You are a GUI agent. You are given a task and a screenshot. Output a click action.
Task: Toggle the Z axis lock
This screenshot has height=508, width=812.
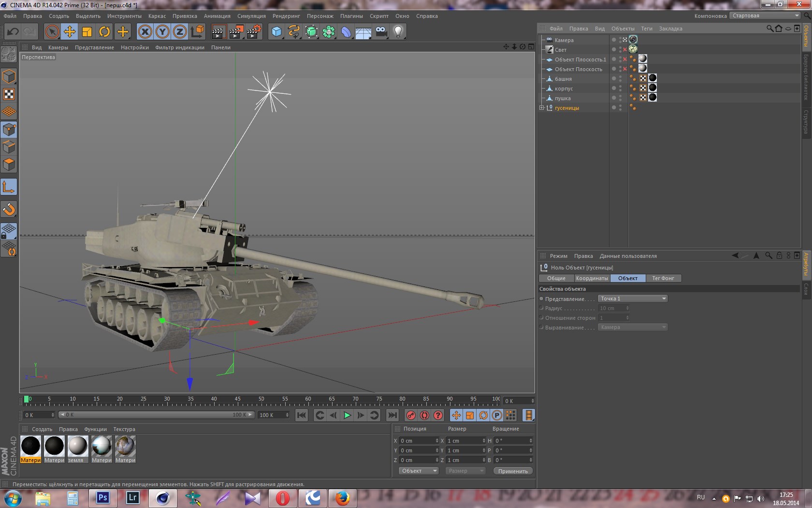coord(180,32)
